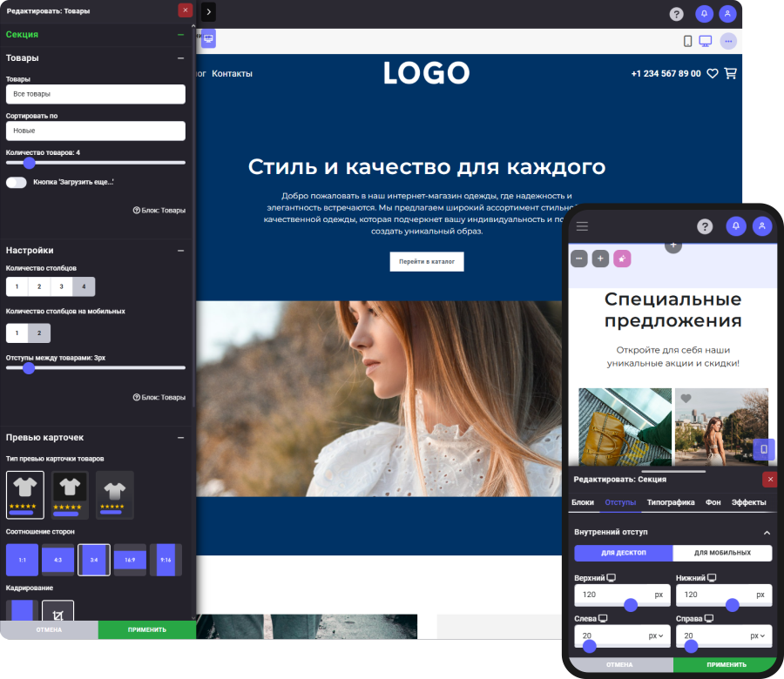Open the help question mark icon
784x679 pixels.
pos(677,14)
